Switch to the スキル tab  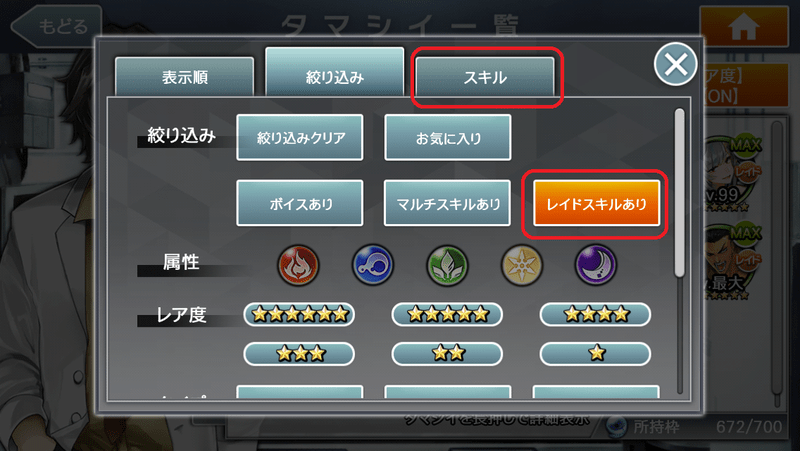pos(485,77)
